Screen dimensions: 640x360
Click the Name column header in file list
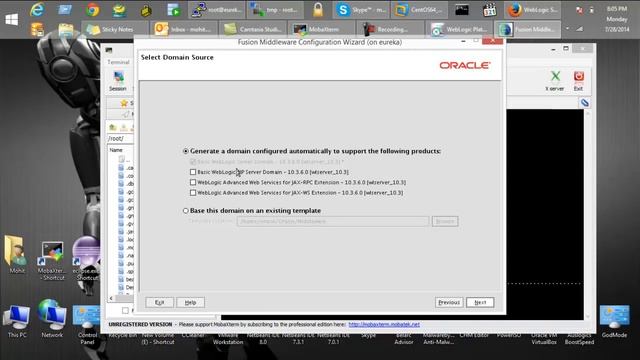116,150
